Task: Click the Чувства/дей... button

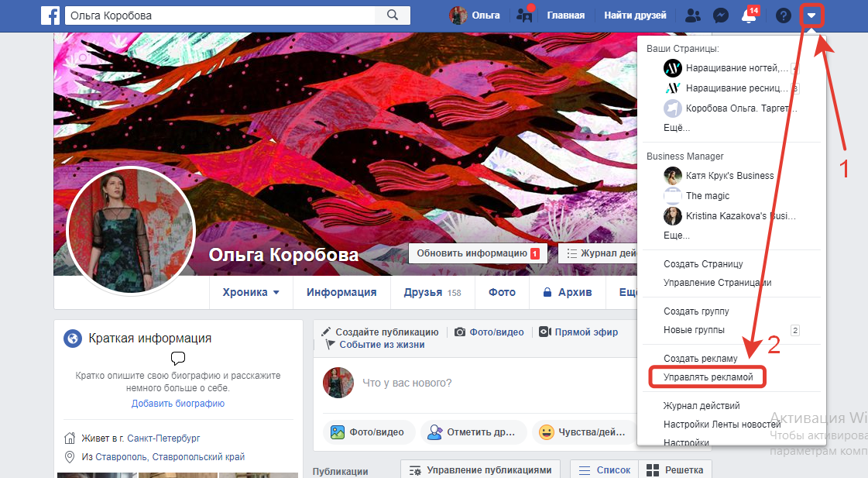Action: [x=583, y=432]
